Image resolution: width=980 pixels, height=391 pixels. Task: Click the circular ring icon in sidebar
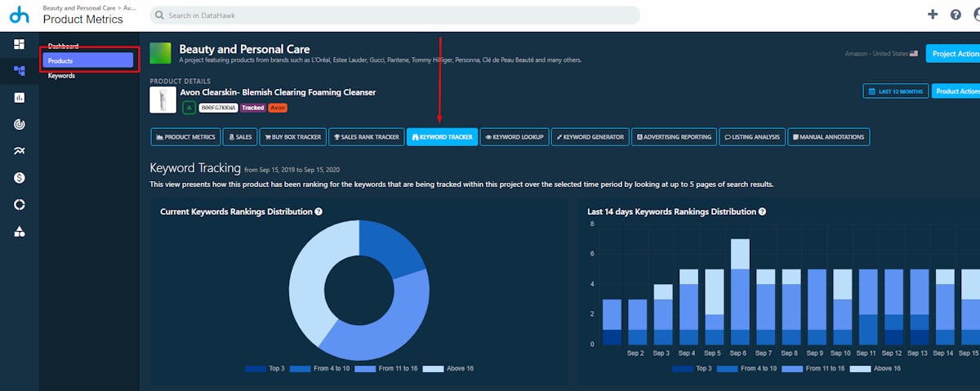coord(19,204)
